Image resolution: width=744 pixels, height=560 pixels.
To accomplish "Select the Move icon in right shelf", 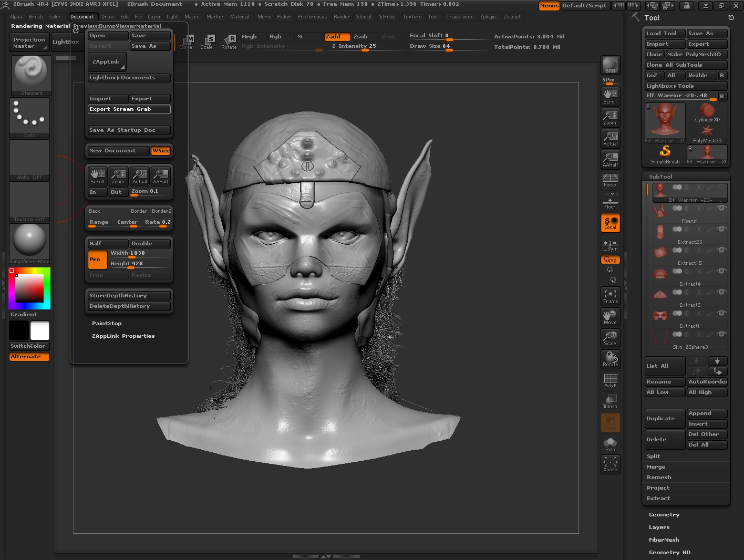I will click(610, 317).
